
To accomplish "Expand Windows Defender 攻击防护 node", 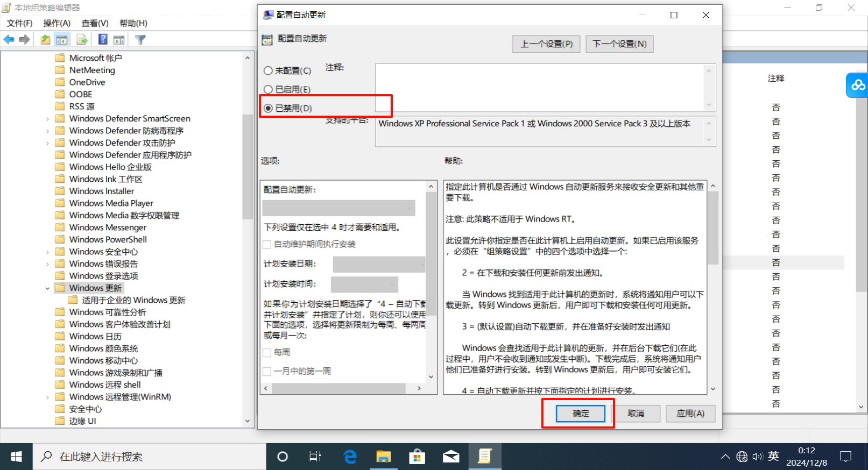I will (47, 143).
